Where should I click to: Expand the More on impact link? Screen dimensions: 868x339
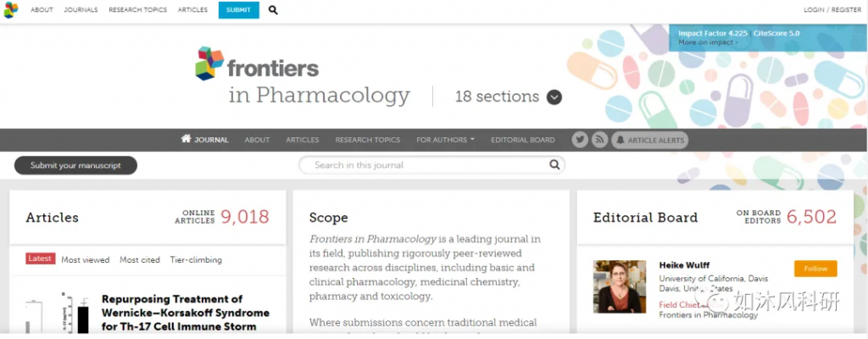(x=708, y=42)
